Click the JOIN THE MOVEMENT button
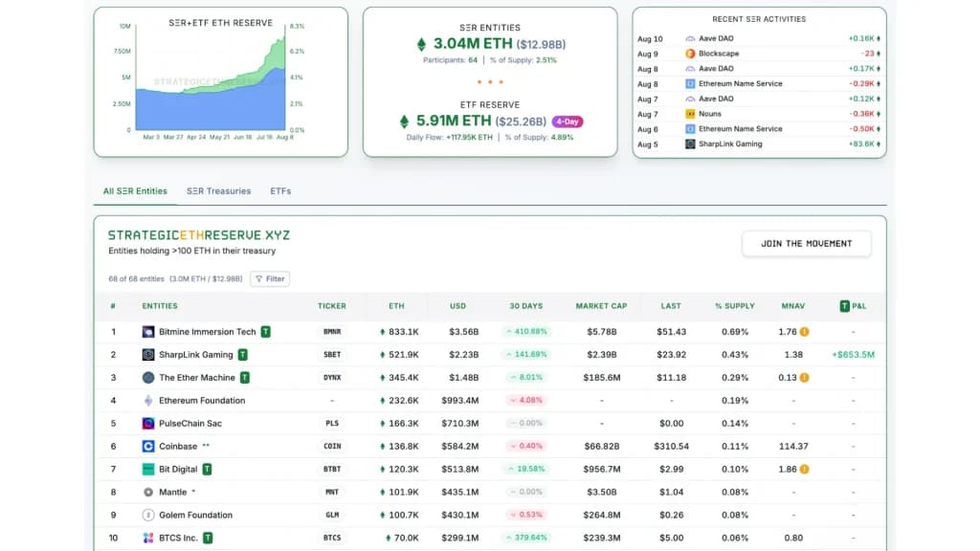Viewport: 980px width, 551px height. point(806,244)
